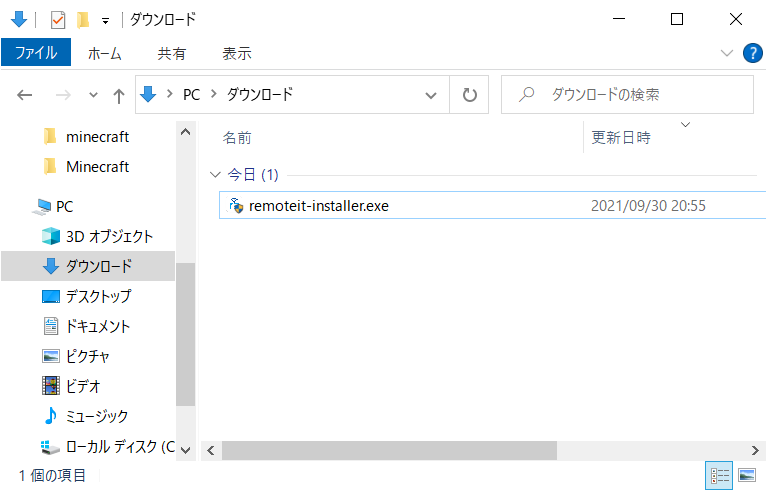Sort by the 更新日時 column header

pos(621,138)
